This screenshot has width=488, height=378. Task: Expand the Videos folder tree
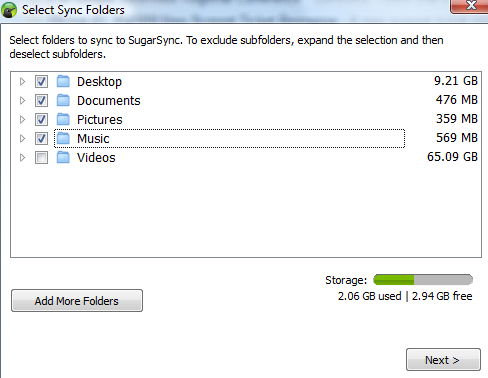tap(22, 157)
